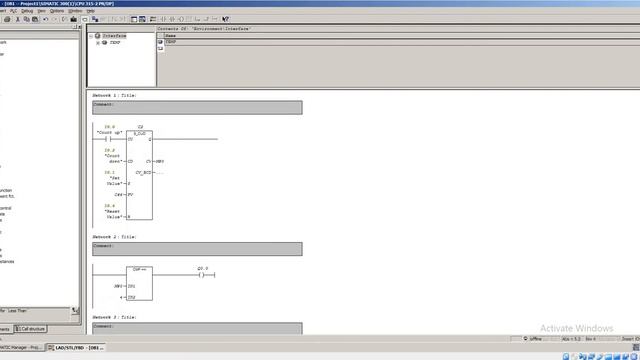640x360 pixels.
Task: Click the button beside the Less Than field
Action: [75, 311]
